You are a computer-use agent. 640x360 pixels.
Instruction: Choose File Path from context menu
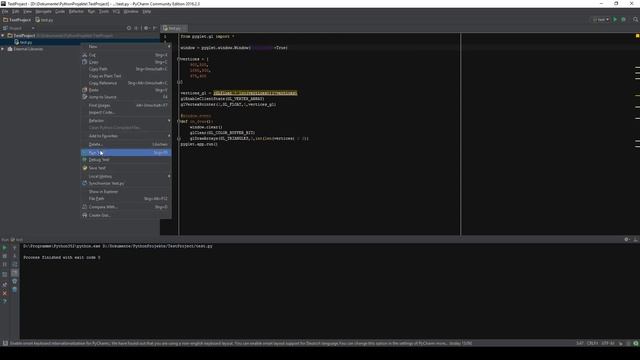click(126, 198)
